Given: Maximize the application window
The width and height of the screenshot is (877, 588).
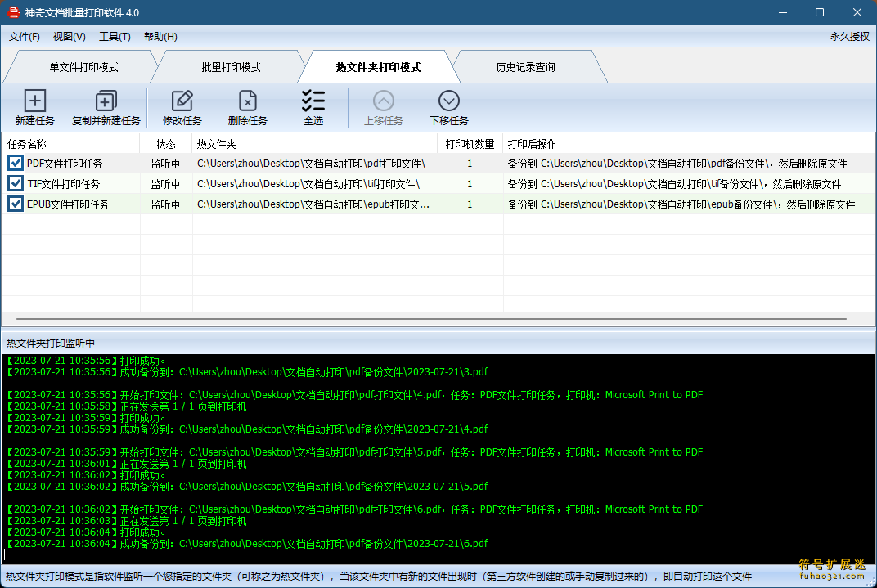Looking at the screenshot, I should 820,12.
